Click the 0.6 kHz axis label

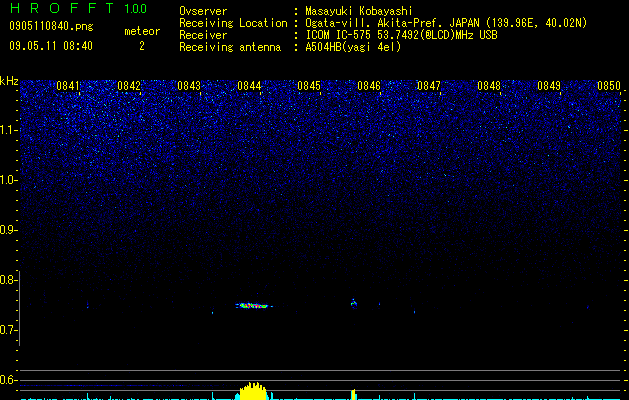pyautogui.click(x=8, y=380)
